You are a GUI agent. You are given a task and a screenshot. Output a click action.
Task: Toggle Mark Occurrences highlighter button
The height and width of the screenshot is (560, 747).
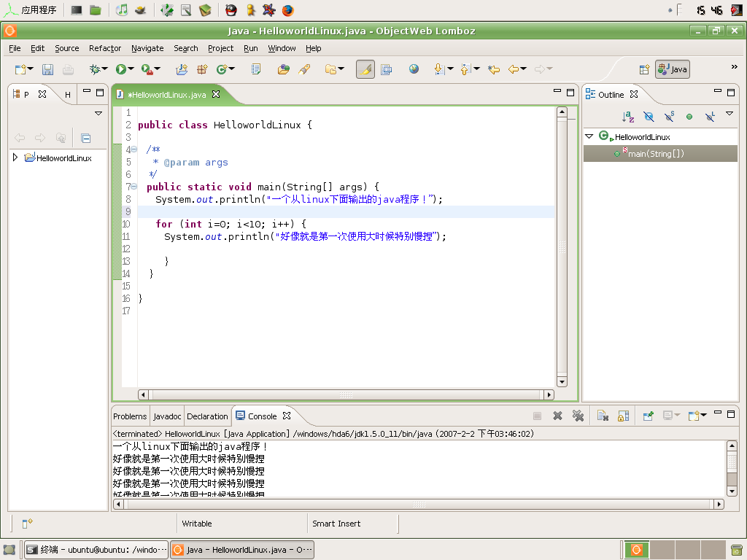[x=365, y=69]
